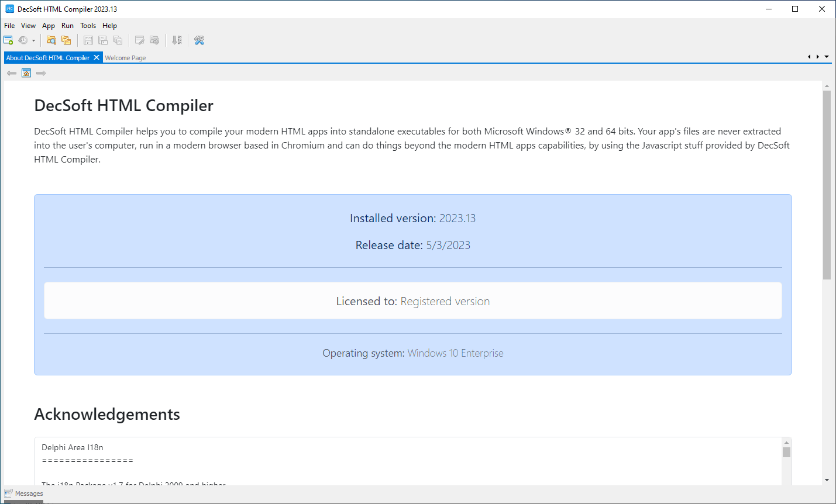Click the new app icon in toolbar
This screenshot has width=836, height=504.
[x=8, y=40]
